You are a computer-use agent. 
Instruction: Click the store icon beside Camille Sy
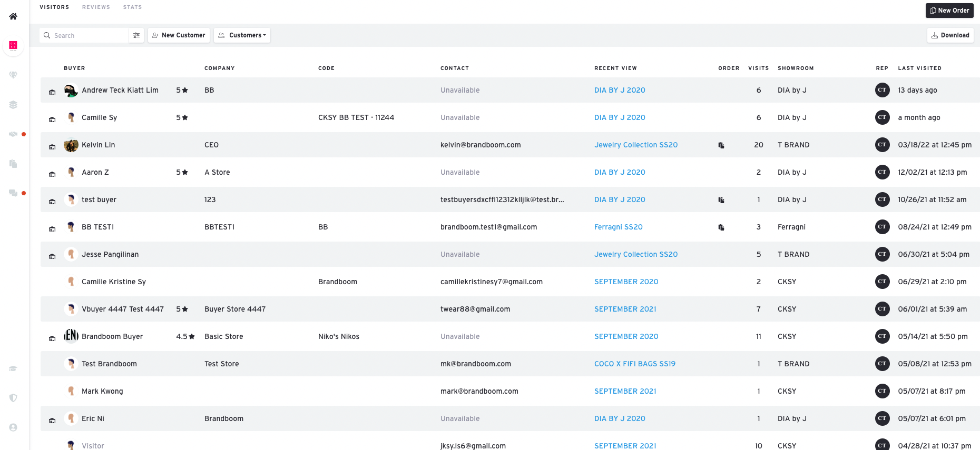pos(52,119)
